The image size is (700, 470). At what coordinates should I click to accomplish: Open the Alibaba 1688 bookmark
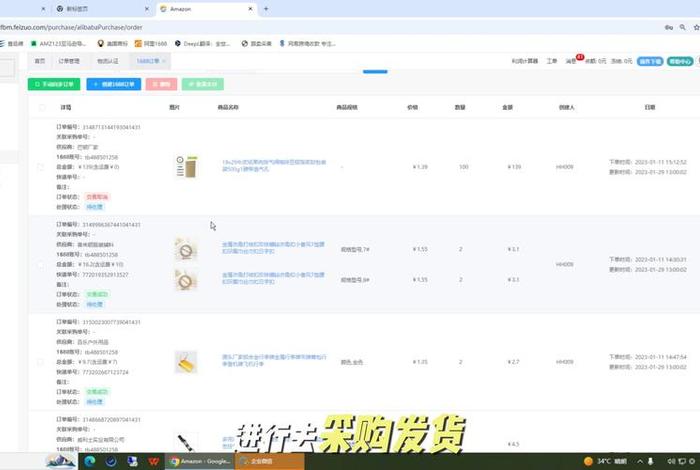[x=151, y=44]
